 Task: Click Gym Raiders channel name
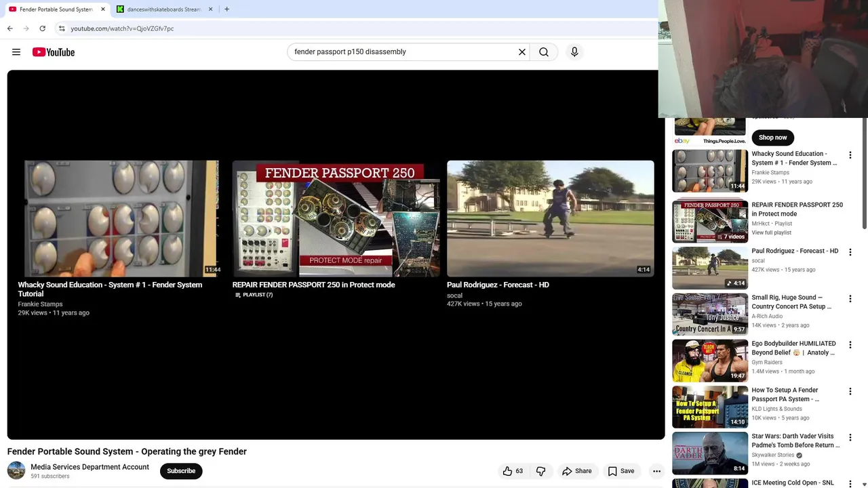click(767, 363)
